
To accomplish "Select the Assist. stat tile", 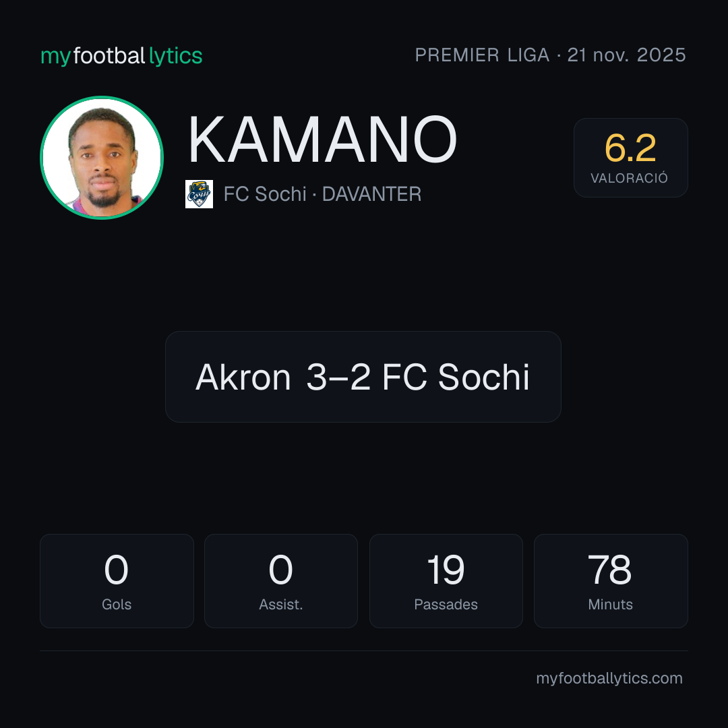I will click(x=281, y=581).
